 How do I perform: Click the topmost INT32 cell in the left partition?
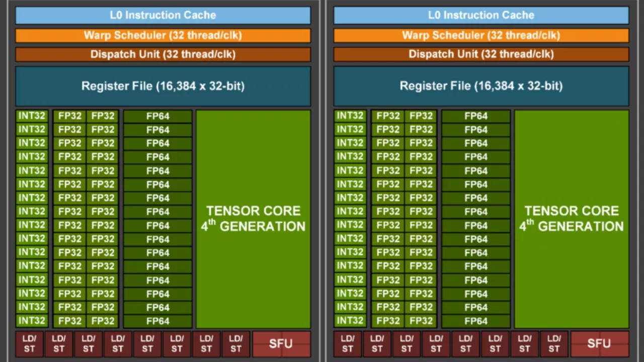click(32, 116)
